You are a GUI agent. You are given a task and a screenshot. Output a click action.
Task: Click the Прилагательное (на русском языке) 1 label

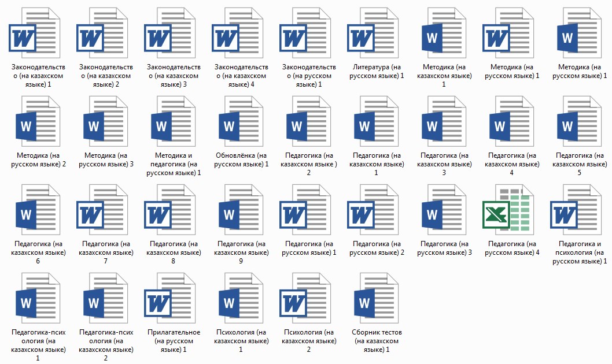pos(174,341)
